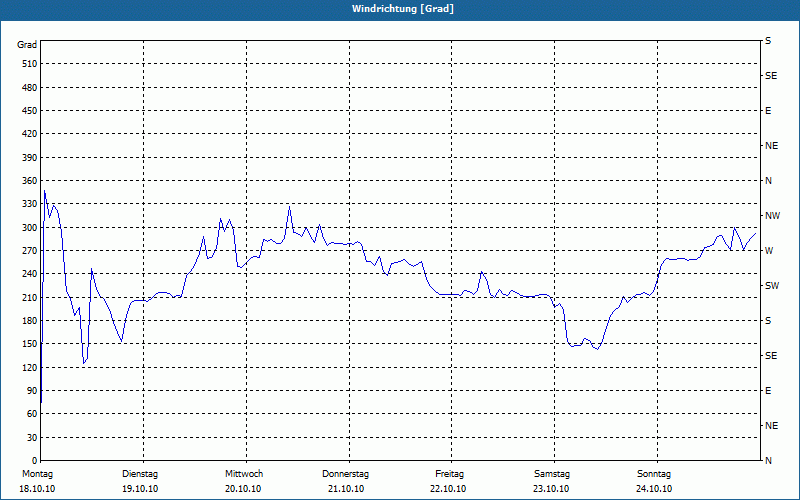Select the '330' y-axis value

click(x=30, y=204)
